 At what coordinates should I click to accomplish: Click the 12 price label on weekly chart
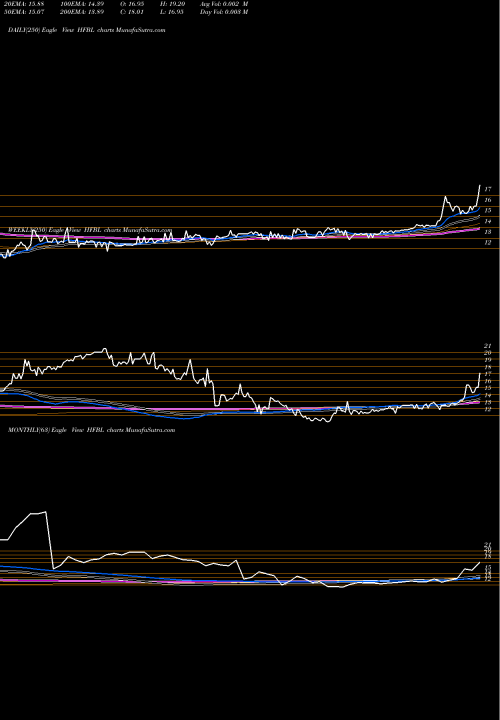(x=489, y=409)
